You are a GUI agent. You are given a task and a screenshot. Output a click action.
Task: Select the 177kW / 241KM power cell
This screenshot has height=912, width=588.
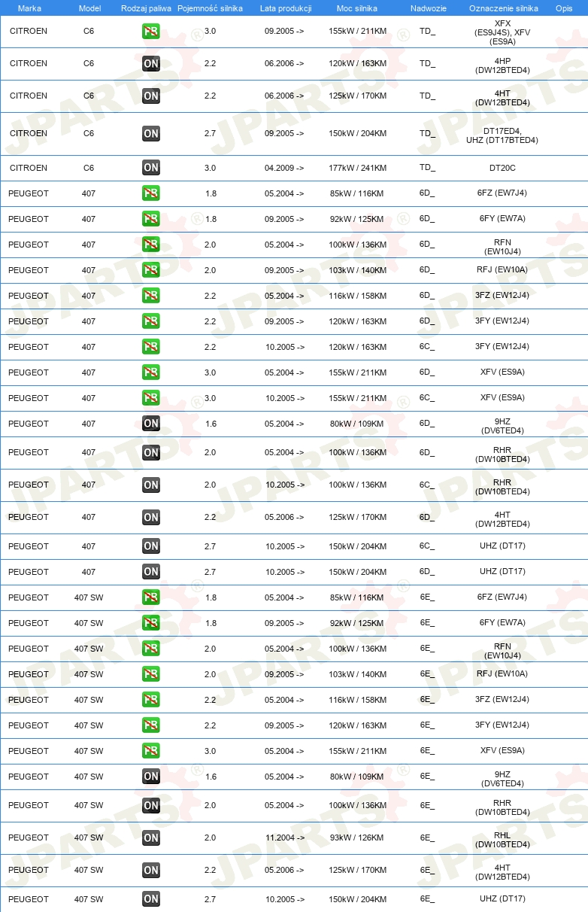(357, 168)
